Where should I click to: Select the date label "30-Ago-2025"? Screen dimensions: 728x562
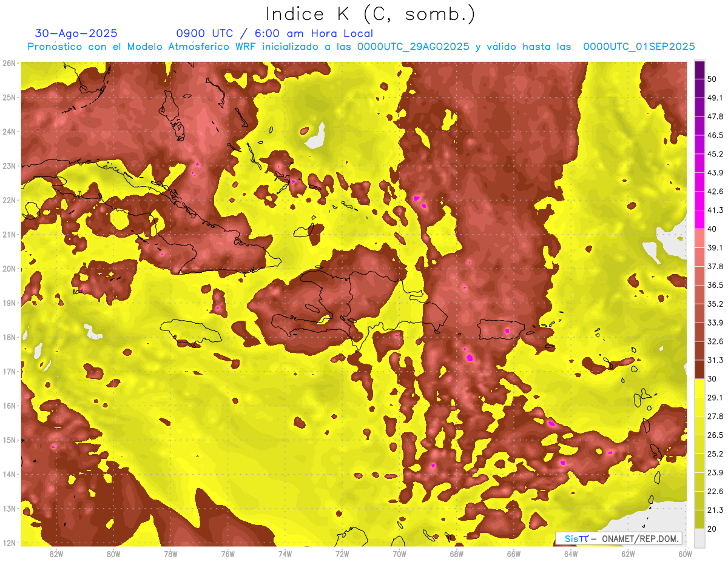tap(76, 33)
